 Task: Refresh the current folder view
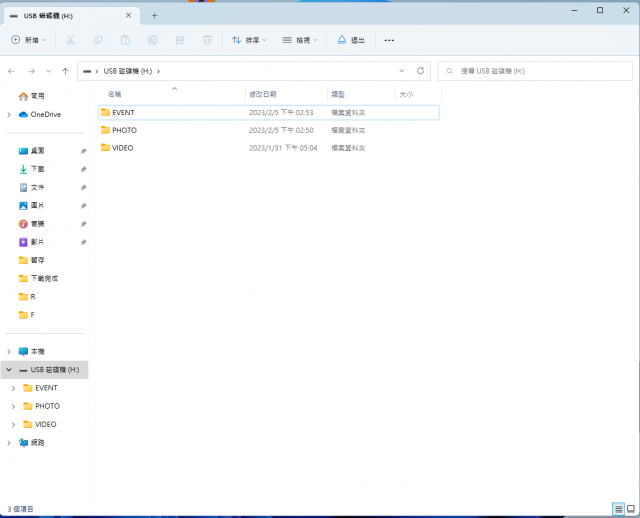420,71
